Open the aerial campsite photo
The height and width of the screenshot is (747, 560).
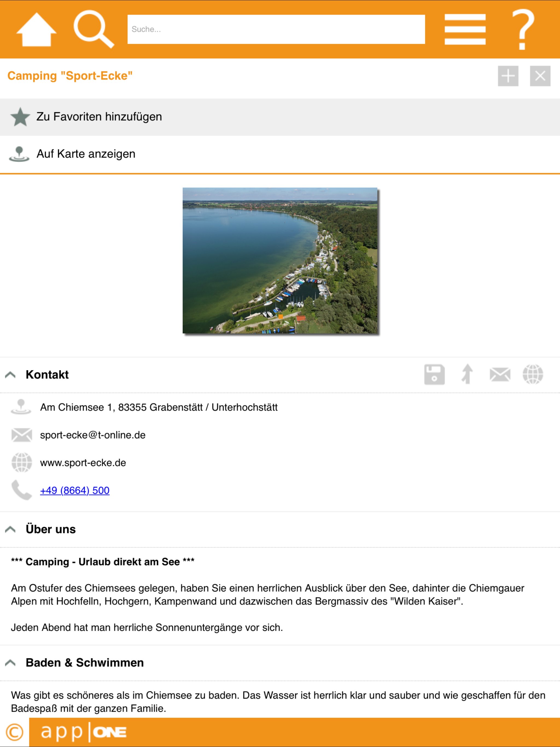280,260
